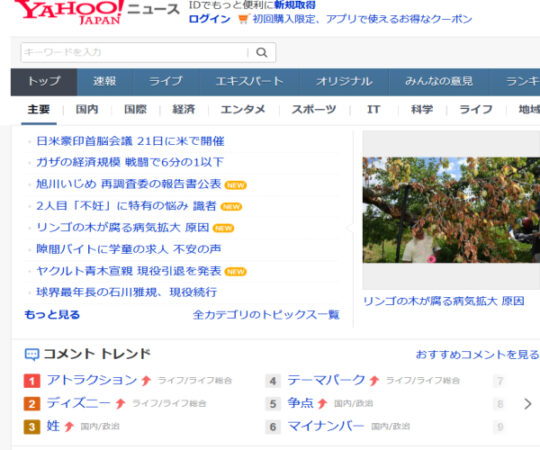The width and height of the screenshot is (540, 450).
Task: Click the rising arrow next to ディズニー
Action: coord(120,403)
